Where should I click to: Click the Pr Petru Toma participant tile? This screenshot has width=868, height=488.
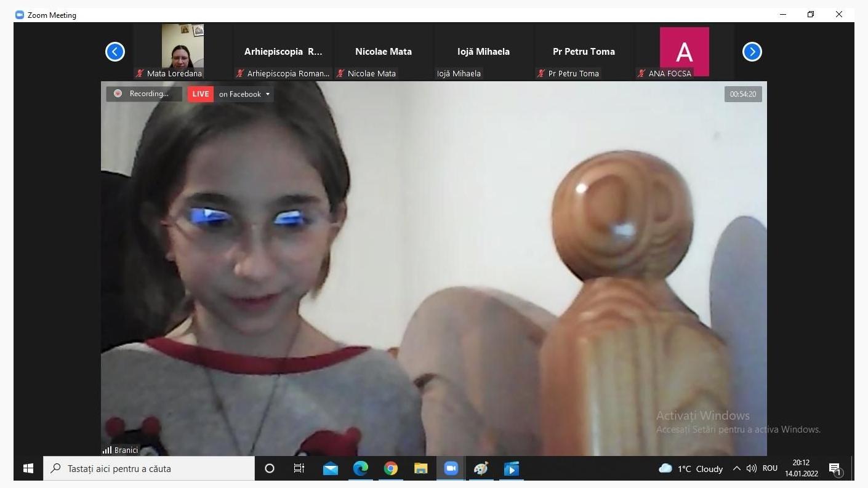click(x=583, y=52)
